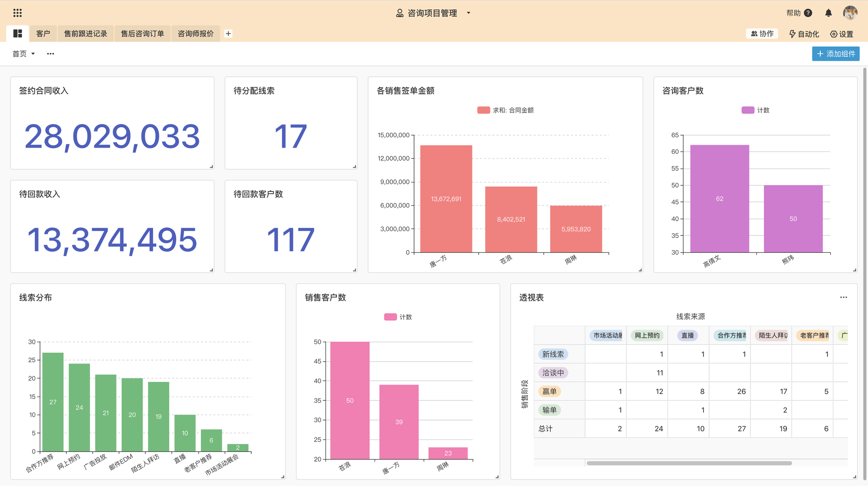Click the 签约合同收入 value 28,029,033
Screen dimensions: 868x486
click(x=112, y=136)
